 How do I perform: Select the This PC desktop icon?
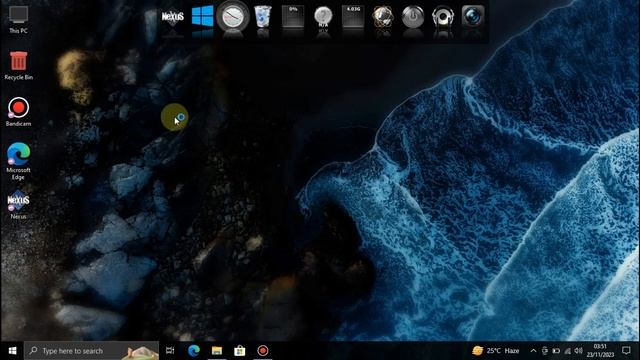(18, 20)
